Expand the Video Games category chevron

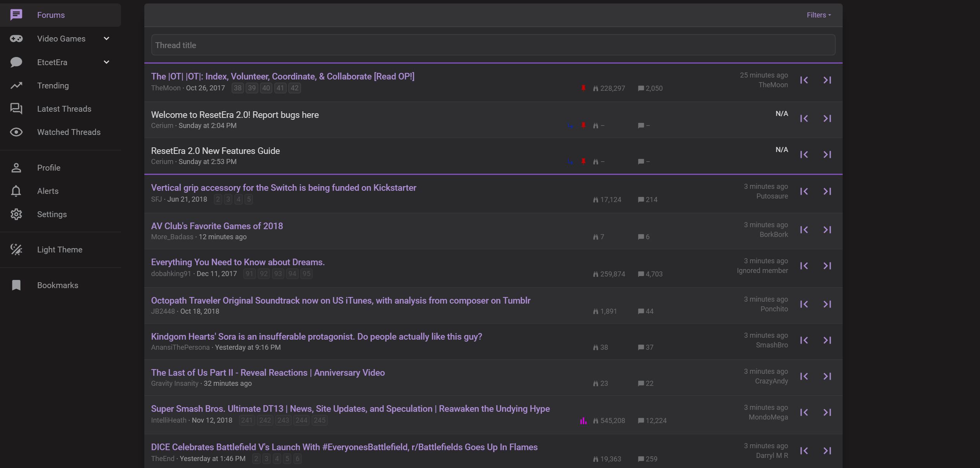[x=106, y=38]
